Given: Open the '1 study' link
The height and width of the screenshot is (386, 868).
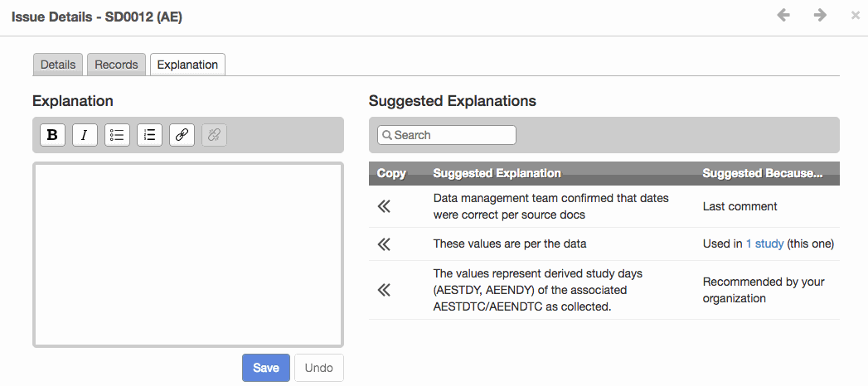Looking at the screenshot, I should (764, 244).
